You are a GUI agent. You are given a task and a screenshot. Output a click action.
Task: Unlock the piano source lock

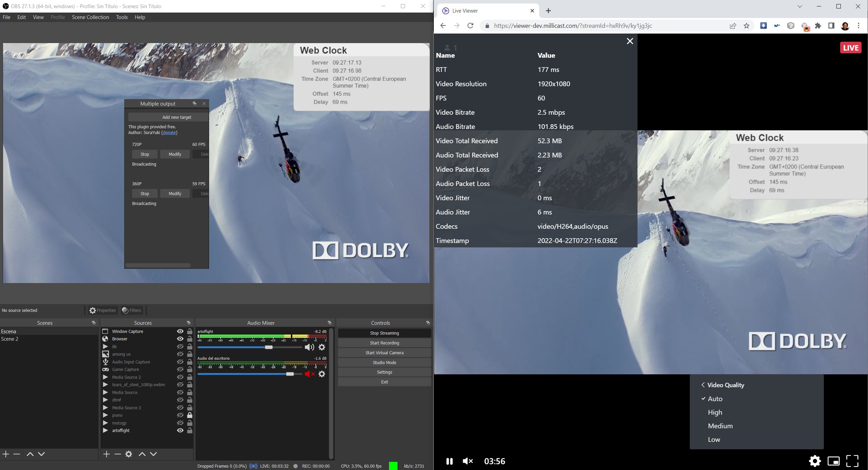[x=190, y=415]
